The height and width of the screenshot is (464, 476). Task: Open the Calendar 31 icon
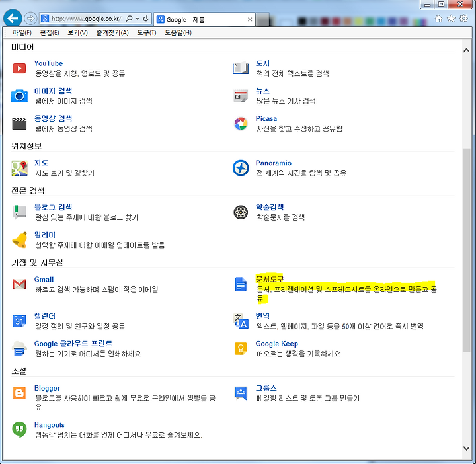pos(19,321)
